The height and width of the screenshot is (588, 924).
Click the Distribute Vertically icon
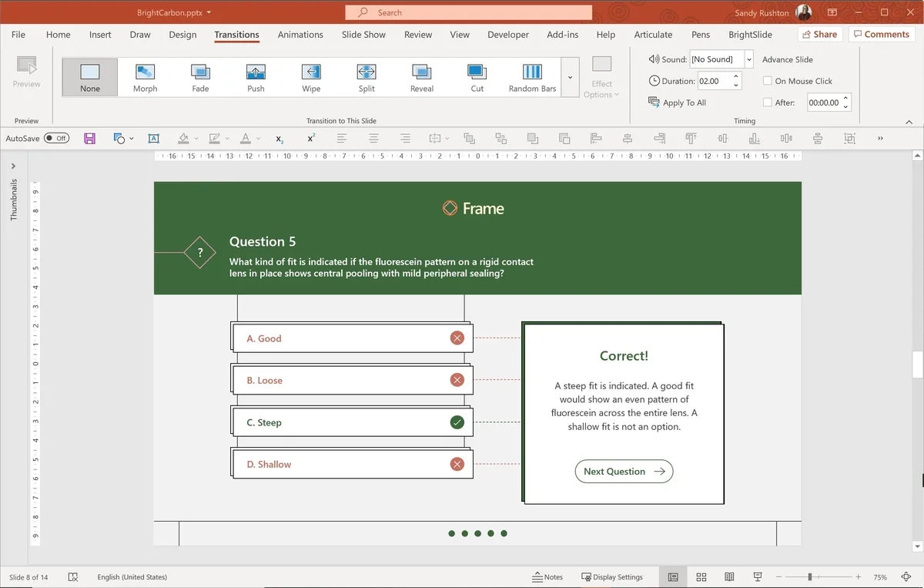818,138
